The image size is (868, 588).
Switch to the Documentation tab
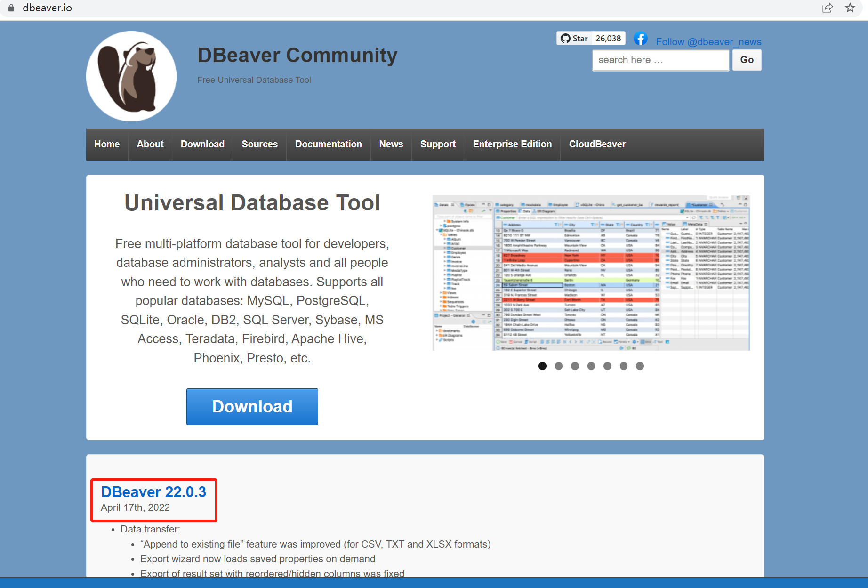pyautogui.click(x=328, y=144)
